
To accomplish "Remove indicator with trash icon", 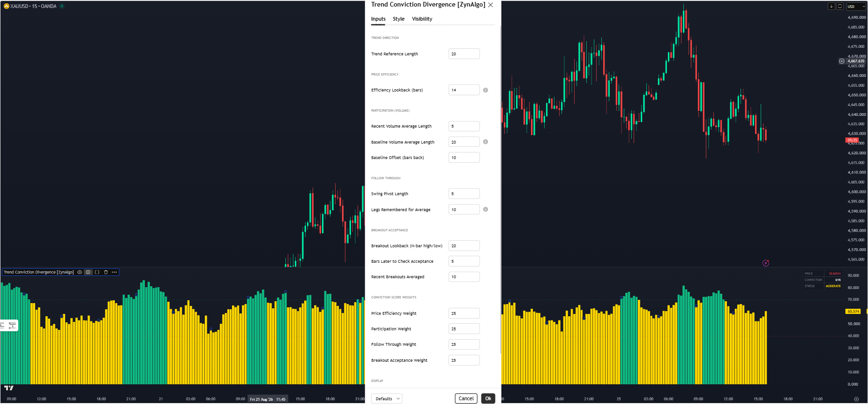I will [106, 272].
